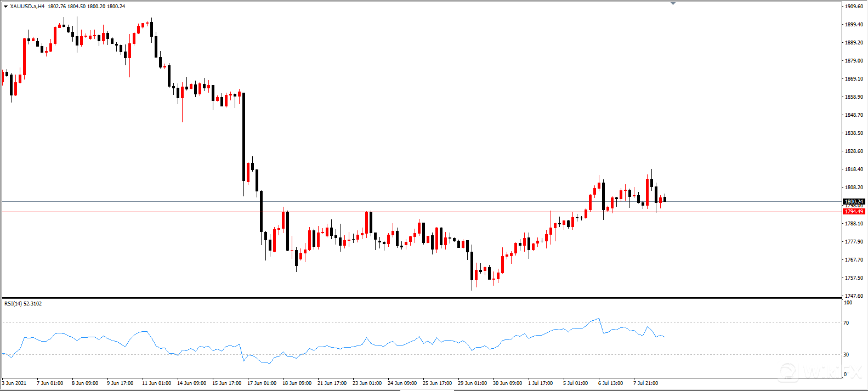This screenshot has width=868, height=391.
Task: Click the 1 Jul 17:00 time axis label
Action: click(541, 383)
